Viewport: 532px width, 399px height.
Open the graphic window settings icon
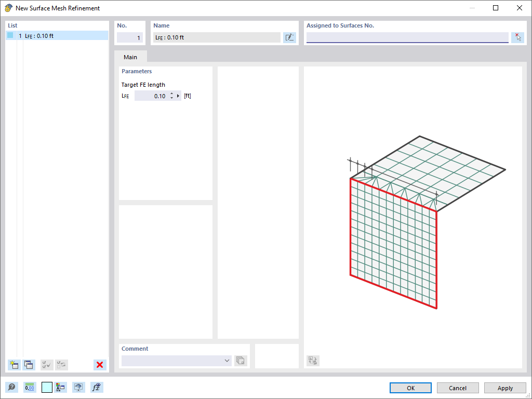pos(78,387)
